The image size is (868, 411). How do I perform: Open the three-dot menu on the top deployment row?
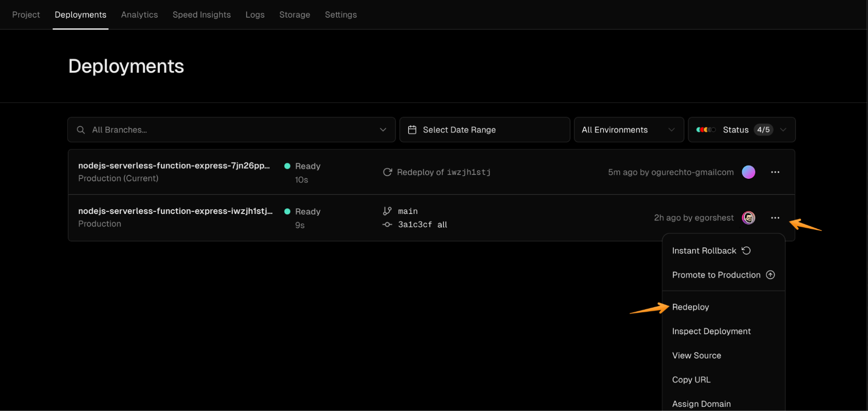click(x=776, y=172)
